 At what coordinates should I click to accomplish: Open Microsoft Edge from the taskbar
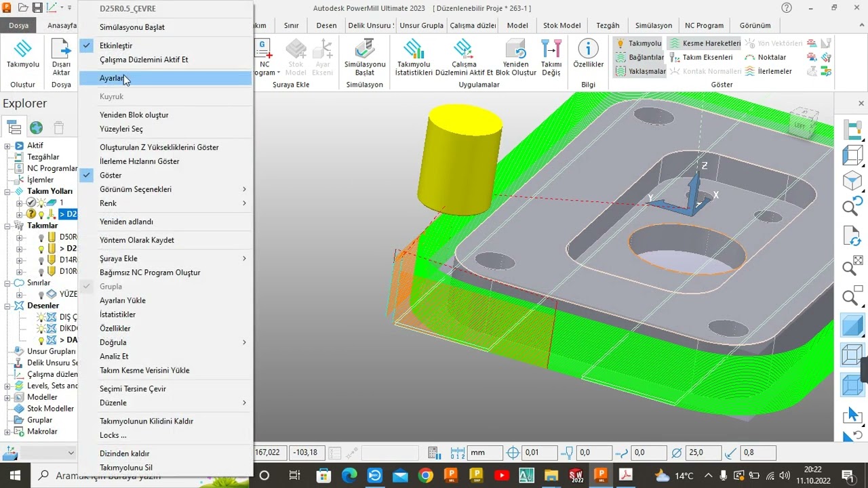[349, 475]
